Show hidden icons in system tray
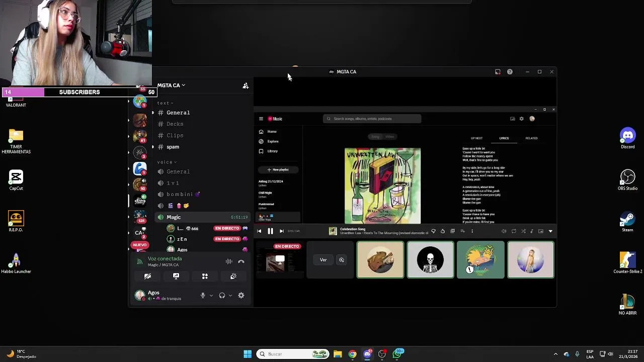The width and height of the screenshot is (644, 362). tap(555, 354)
